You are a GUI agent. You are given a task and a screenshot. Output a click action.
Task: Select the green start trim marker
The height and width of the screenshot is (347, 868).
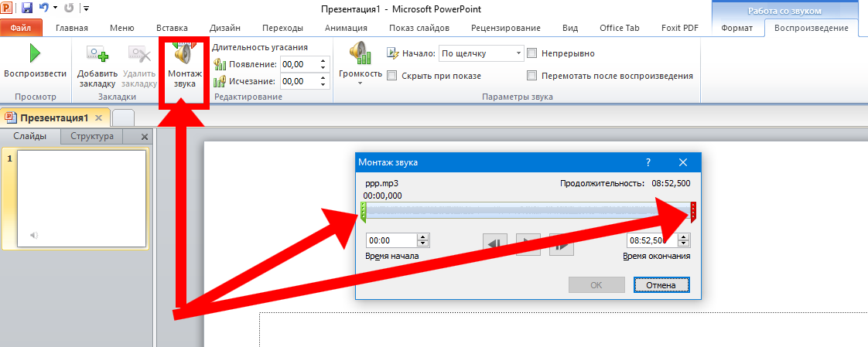(363, 213)
